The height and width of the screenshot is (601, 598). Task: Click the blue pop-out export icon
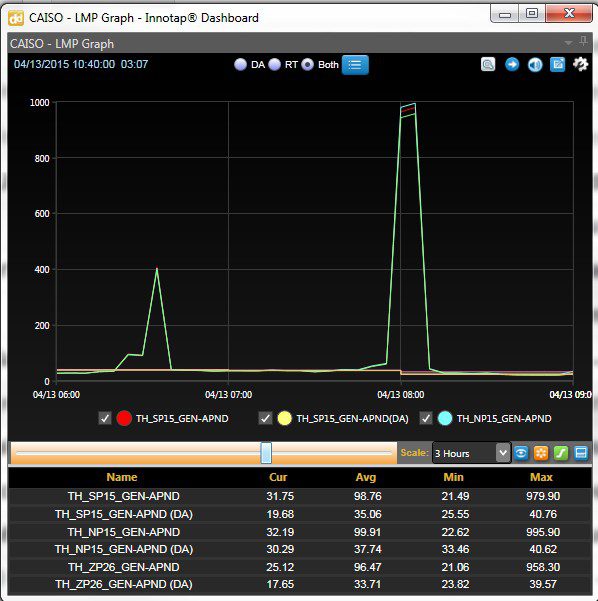tap(558, 64)
